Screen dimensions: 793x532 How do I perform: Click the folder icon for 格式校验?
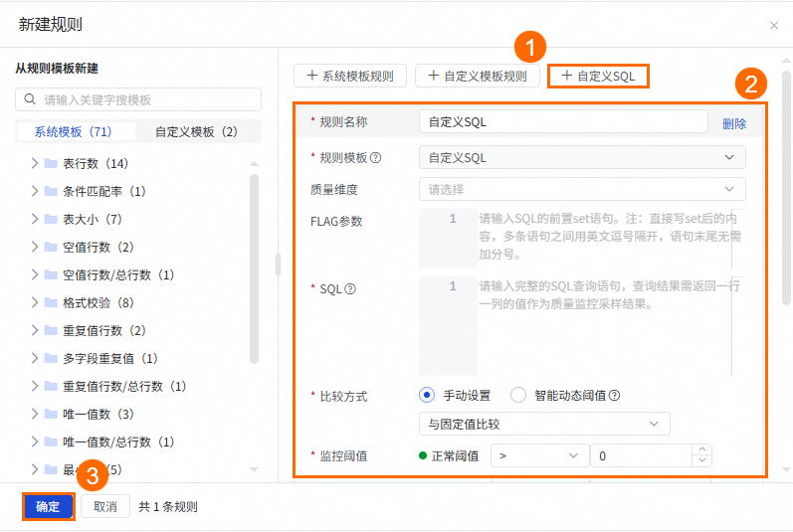[51, 302]
